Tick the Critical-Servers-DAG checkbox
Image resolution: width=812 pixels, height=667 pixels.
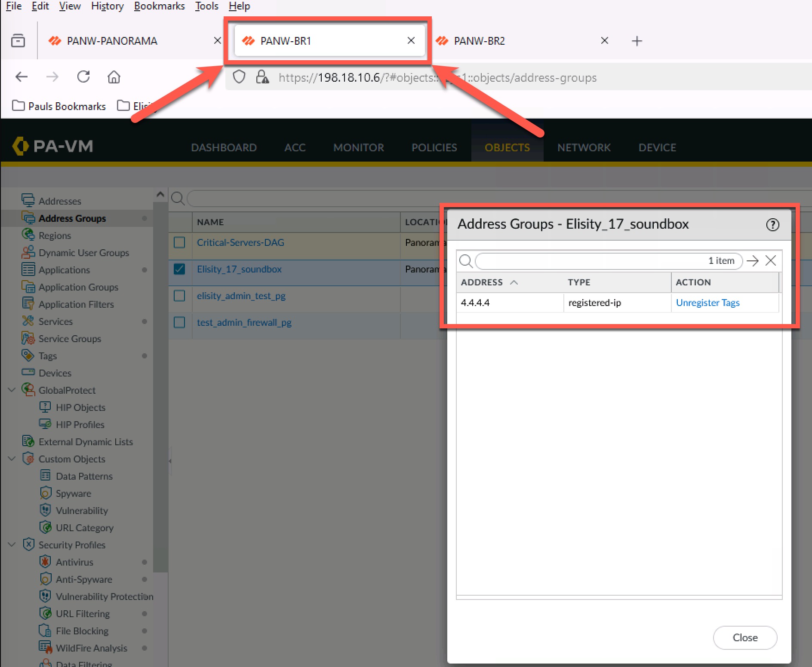pyautogui.click(x=179, y=242)
